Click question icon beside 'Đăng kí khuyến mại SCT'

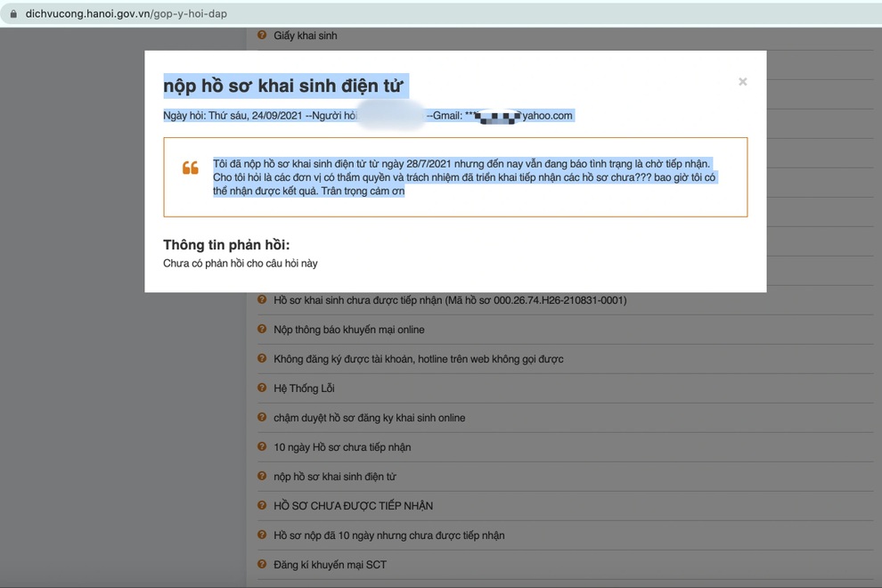coord(262,564)
